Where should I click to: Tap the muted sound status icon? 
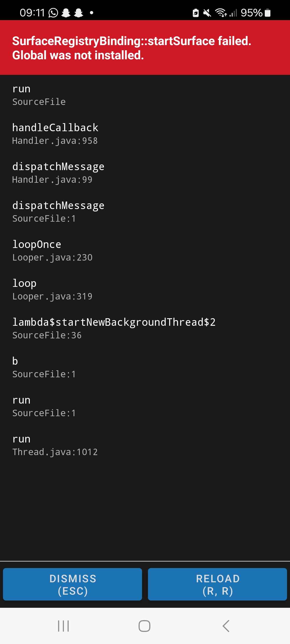coord(207,13)
